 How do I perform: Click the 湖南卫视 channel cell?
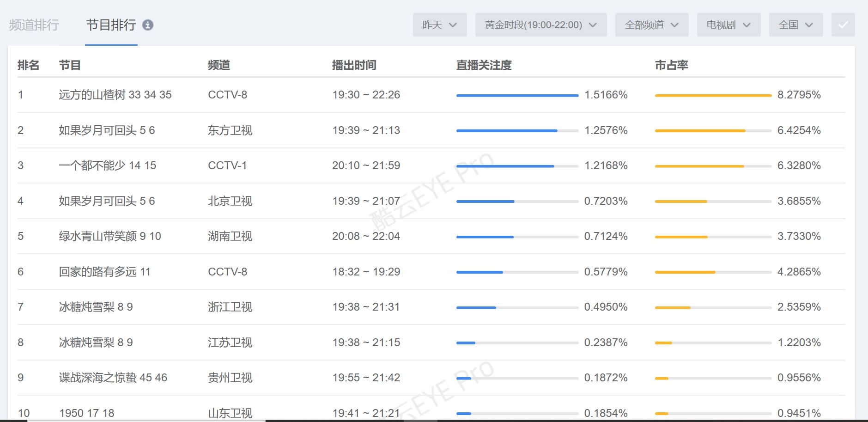230,236
